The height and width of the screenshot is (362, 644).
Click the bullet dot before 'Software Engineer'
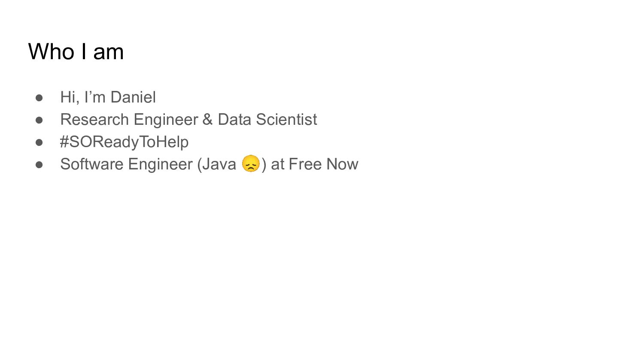[39, 165]
